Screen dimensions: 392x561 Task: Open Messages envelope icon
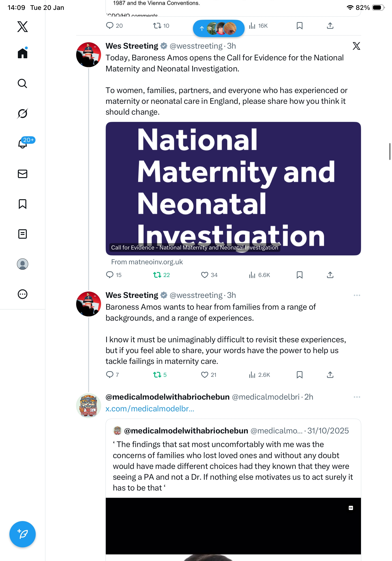[x=23, y=174]
